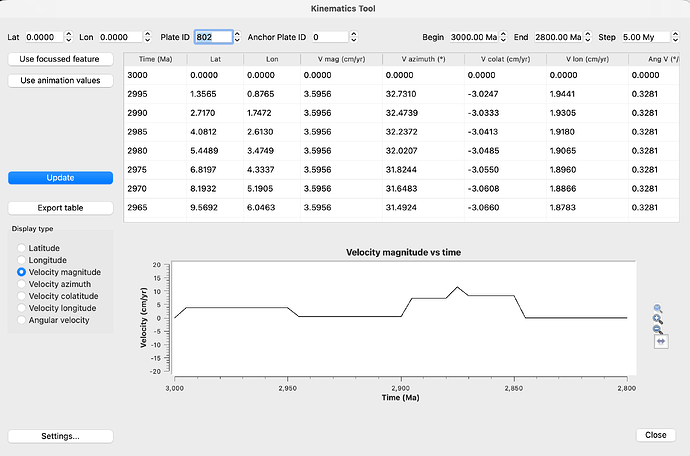This screenshot has width=690, height=456.
Task: Click the blue Update button
Action: pyautogui.click(x=60, y=178)
